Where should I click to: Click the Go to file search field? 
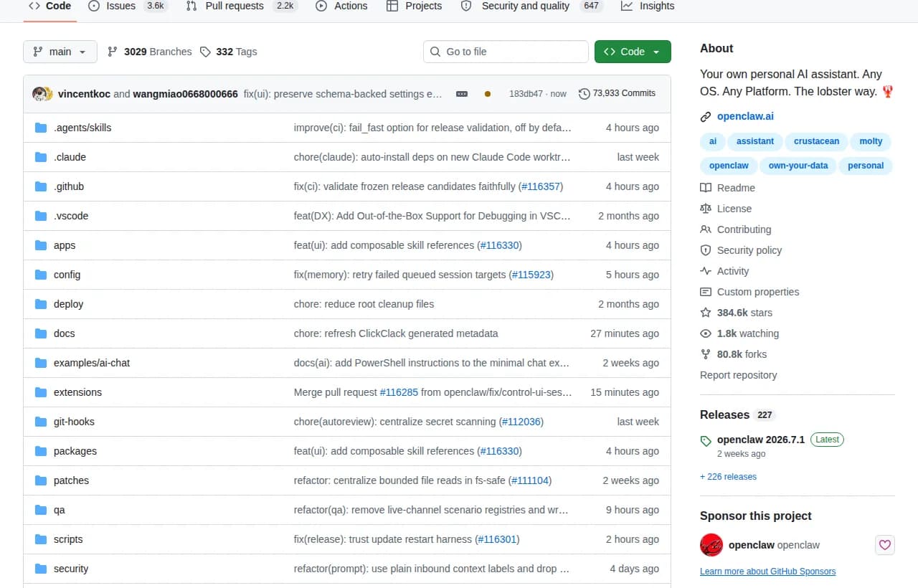click(506, 52)
